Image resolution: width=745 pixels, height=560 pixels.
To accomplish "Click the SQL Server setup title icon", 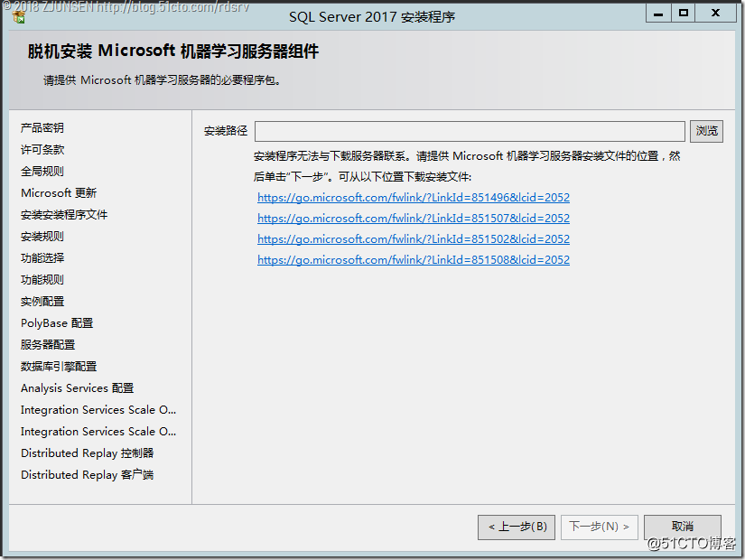I will coord(19,17).
